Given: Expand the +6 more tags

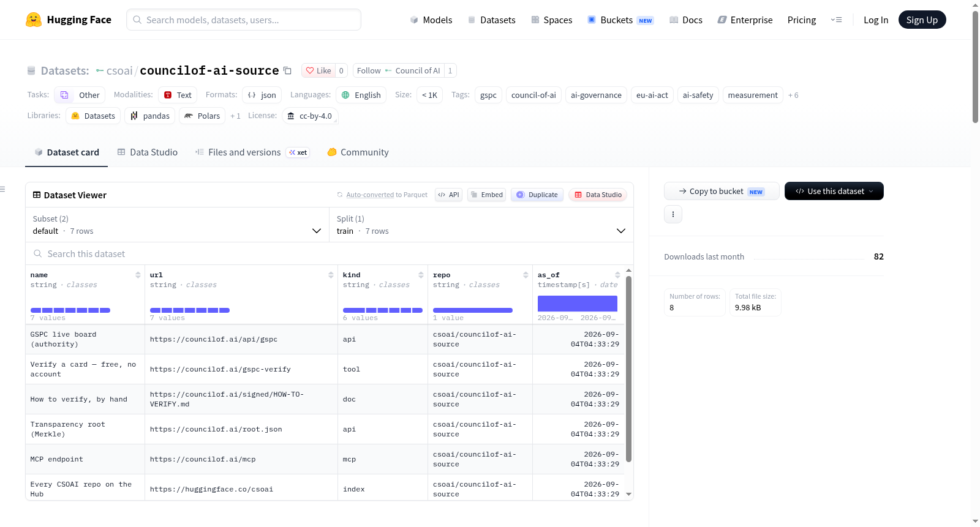Looking at the screenshot, I should pos(793,95).
